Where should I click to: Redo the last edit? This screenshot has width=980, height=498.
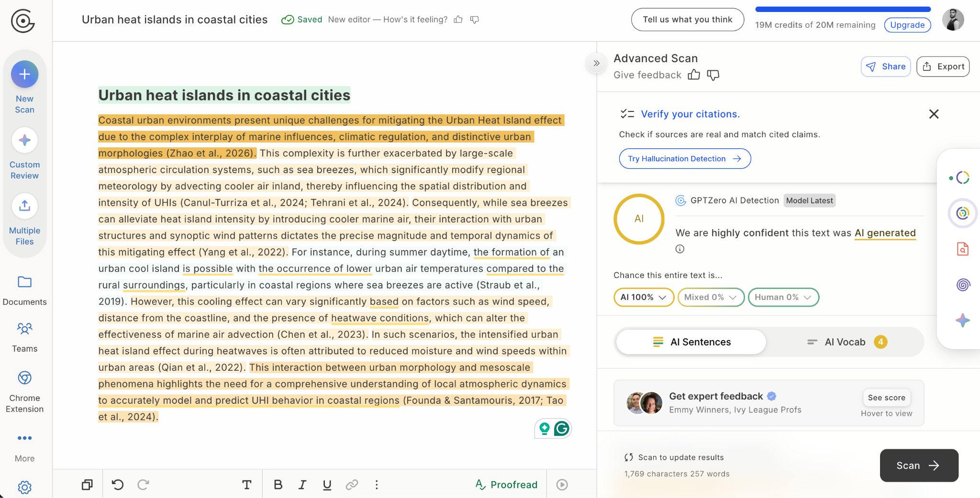[143, 485]
